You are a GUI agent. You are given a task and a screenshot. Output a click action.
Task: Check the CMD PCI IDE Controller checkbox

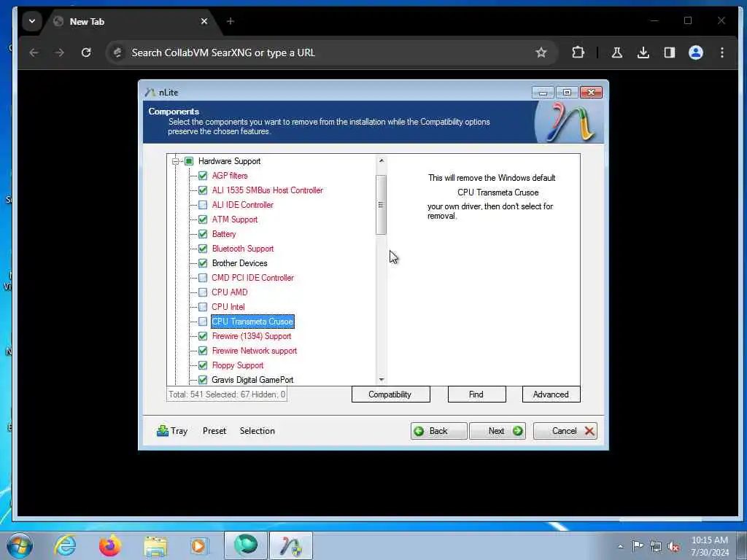[203, 278]
